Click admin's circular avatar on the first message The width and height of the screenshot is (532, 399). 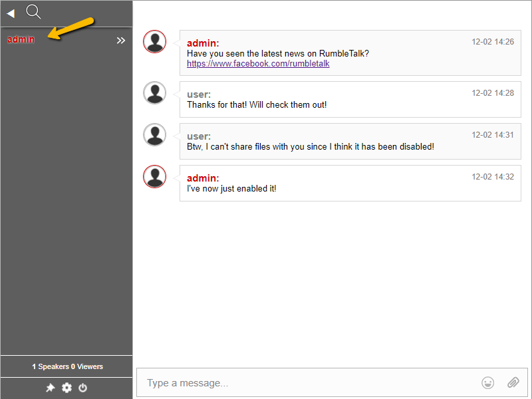tap(154, 41)
